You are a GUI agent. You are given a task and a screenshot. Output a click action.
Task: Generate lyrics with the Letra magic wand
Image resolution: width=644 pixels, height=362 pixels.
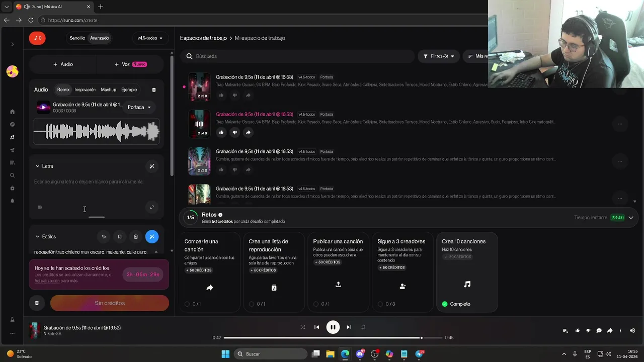(152, 166)
